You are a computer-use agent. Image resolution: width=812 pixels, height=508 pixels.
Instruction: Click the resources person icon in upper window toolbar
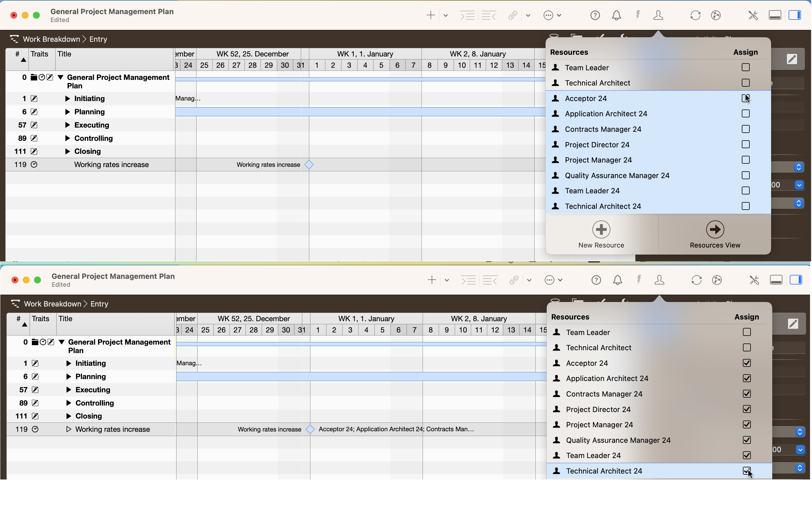click(658, 15)
